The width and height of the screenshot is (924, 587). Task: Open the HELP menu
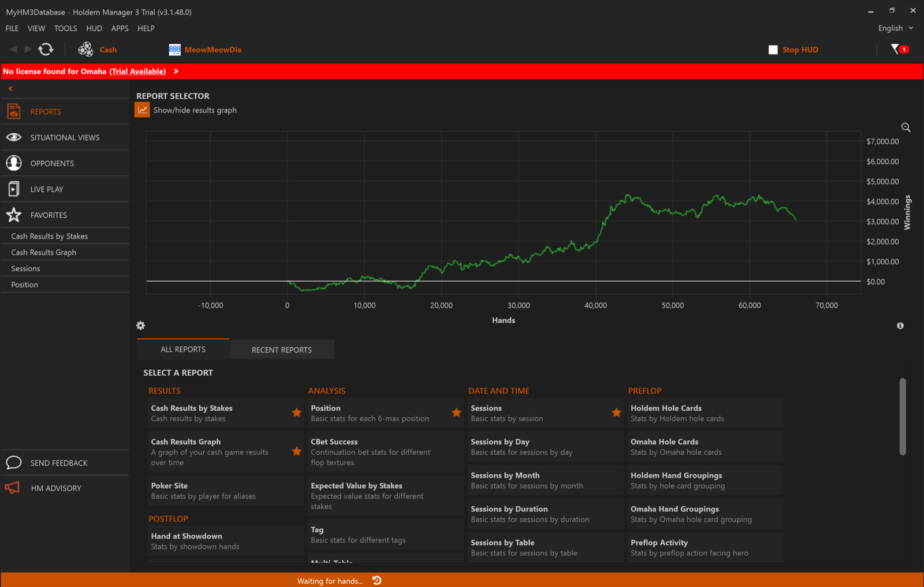[146, 28]
